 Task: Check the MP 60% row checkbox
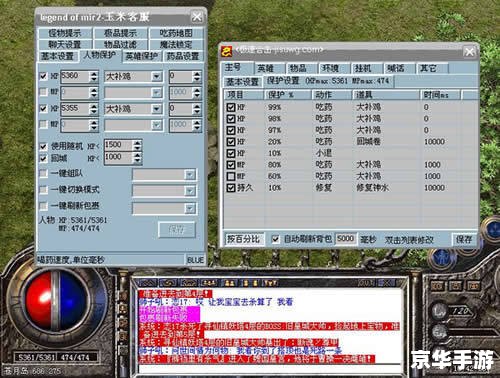click(x=231, y=176)
